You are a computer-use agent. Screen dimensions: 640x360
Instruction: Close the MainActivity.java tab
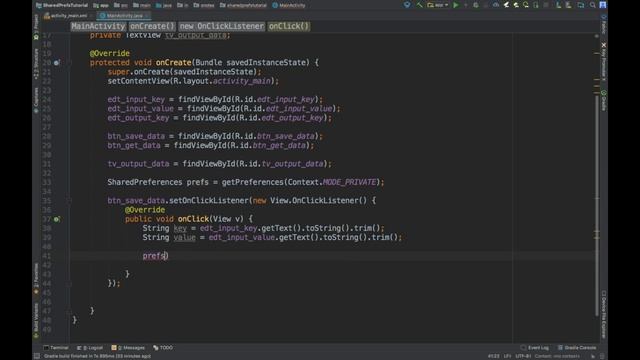click(x=147, y=16)
